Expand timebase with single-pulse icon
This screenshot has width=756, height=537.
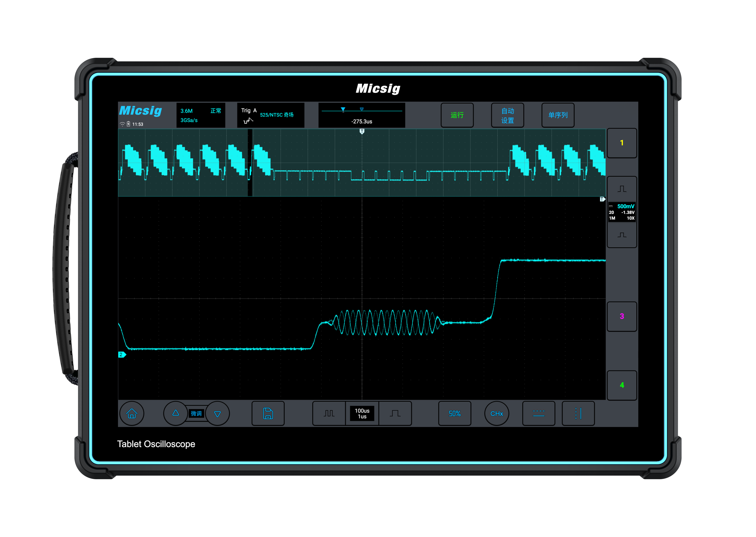pos(395,413)
